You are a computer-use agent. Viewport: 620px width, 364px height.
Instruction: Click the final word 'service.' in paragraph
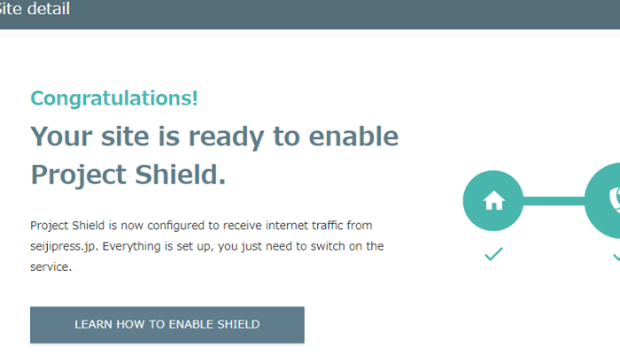point(51,267)
